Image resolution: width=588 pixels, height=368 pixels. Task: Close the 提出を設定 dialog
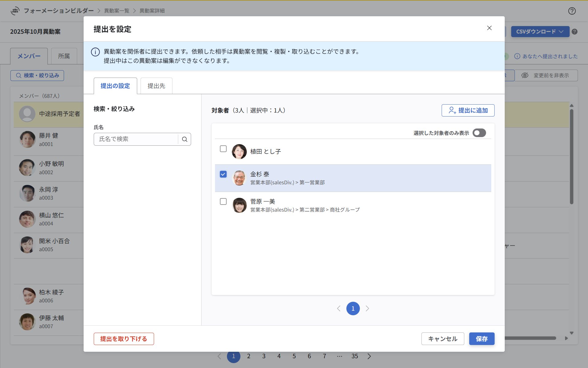(489, 28)
